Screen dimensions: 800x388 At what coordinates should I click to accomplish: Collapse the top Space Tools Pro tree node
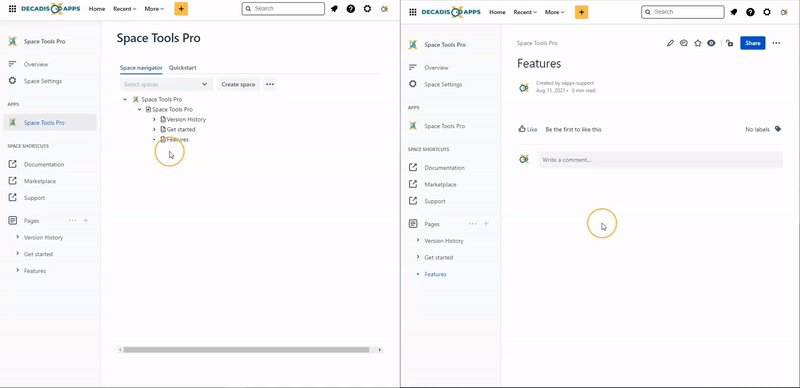click(125, 100)
